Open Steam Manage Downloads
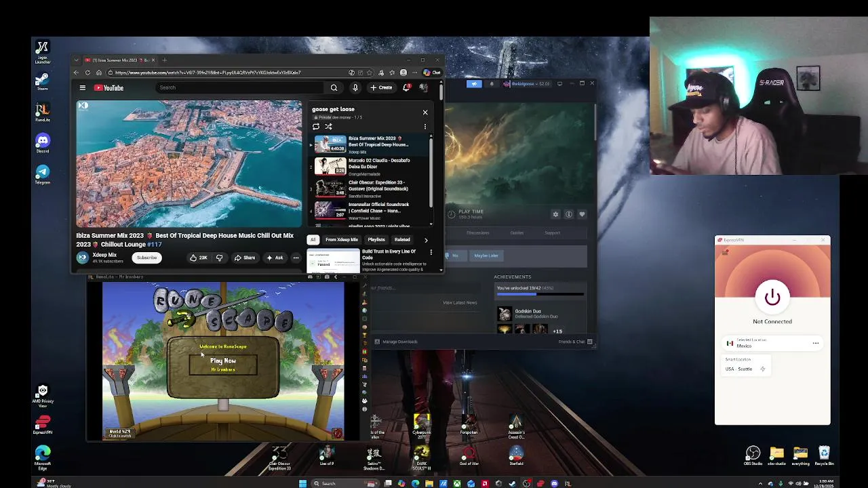 tap(397, 342)
